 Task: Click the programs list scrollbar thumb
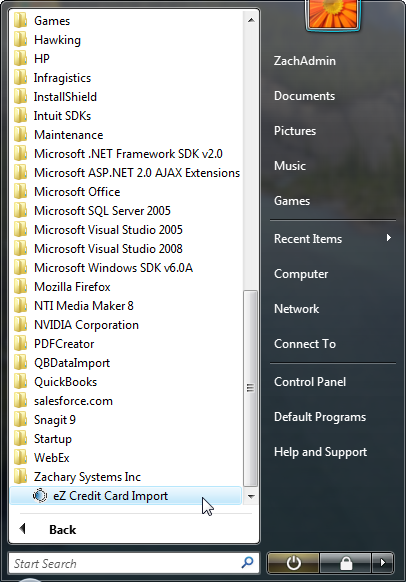[251, 388]
